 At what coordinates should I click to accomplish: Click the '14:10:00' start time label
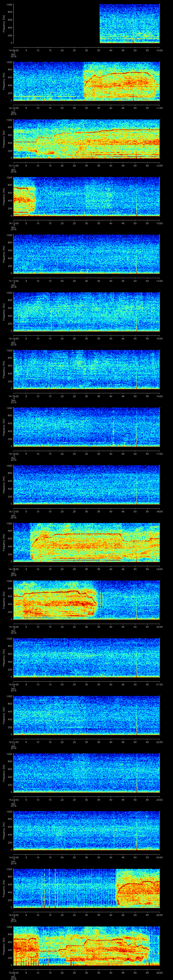click(13, 108)
